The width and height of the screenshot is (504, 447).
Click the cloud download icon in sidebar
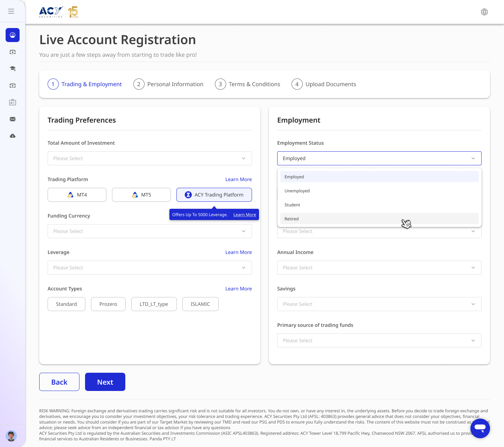pyautogui.click(x=12, y=136)
